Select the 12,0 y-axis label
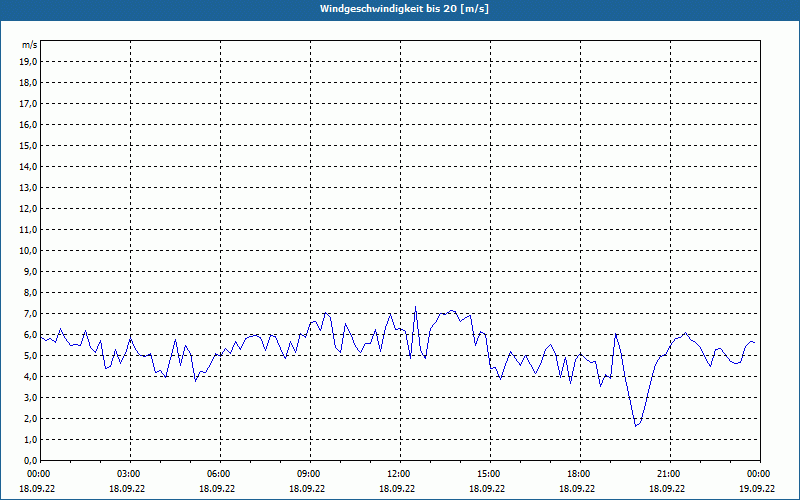The height and width of the screenshot is (500, 800). (28, 209)
